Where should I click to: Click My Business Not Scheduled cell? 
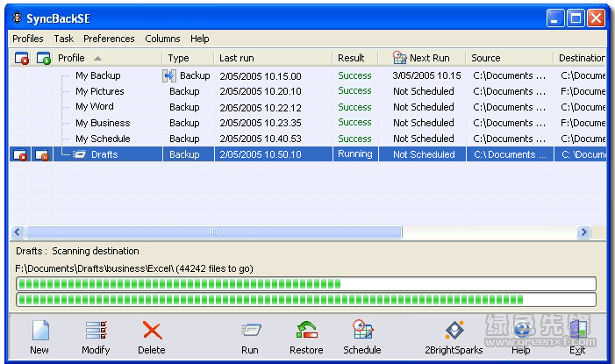(x=424, y=123)
